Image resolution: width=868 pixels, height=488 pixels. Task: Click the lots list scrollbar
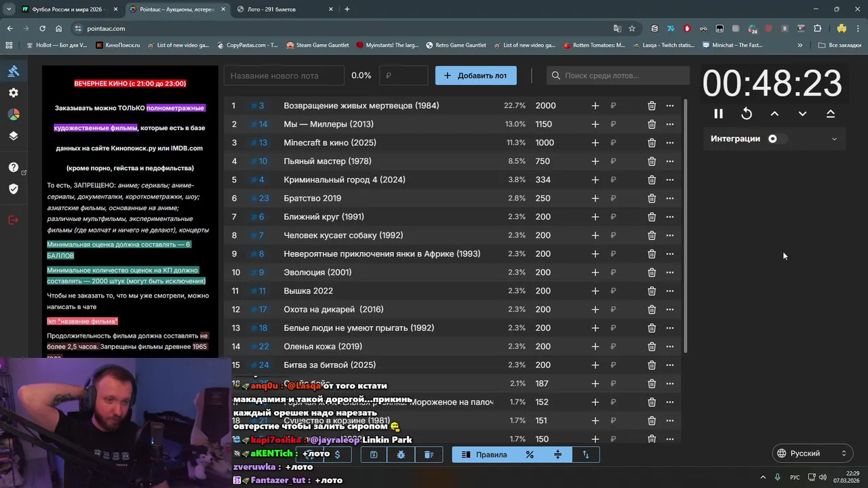pos(685,226)
